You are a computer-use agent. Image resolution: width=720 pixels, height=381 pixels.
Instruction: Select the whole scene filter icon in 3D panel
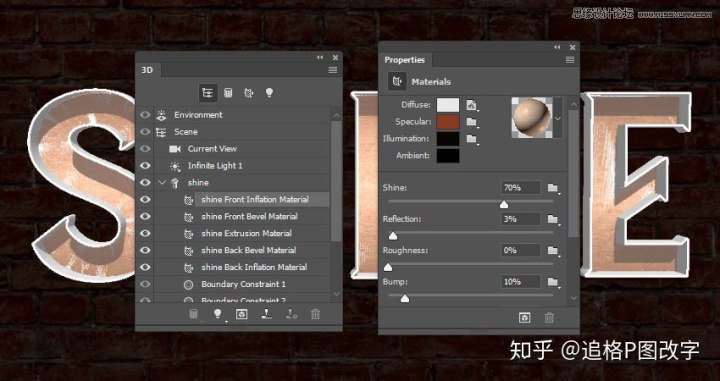pos(208,93)
